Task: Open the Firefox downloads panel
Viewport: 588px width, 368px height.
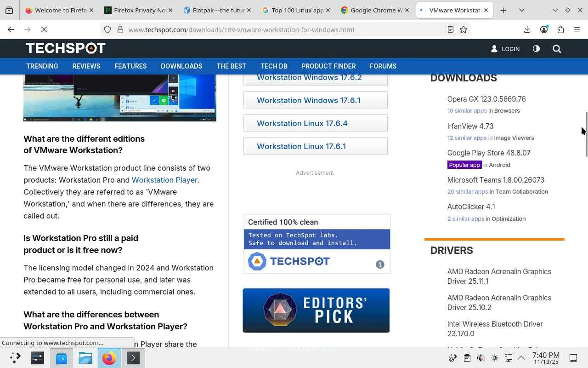Action: coord(527,29)
